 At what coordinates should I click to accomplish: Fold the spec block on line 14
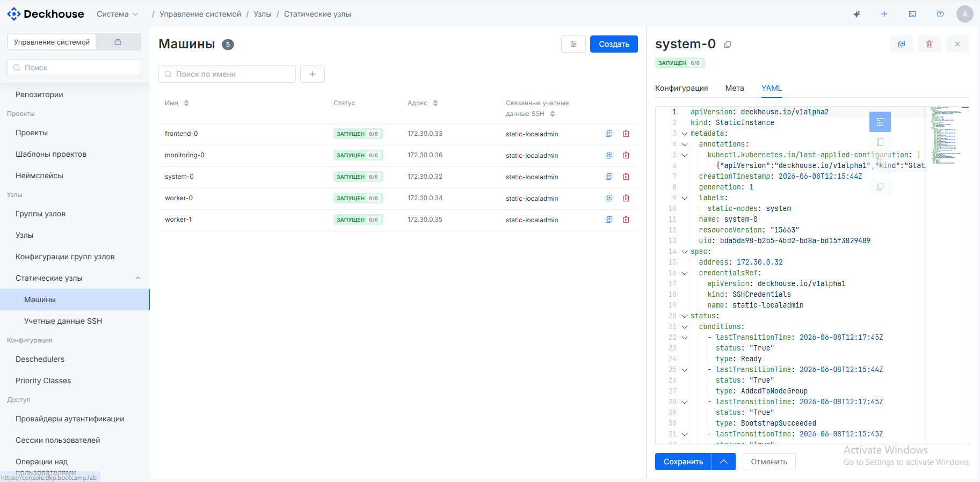point(685,252)
